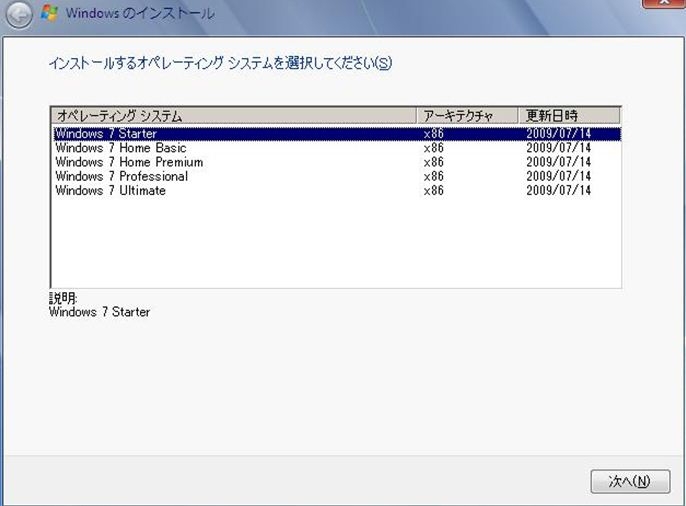Close the Windows install dialog
The image size is (686, 506).
[663, 3]
